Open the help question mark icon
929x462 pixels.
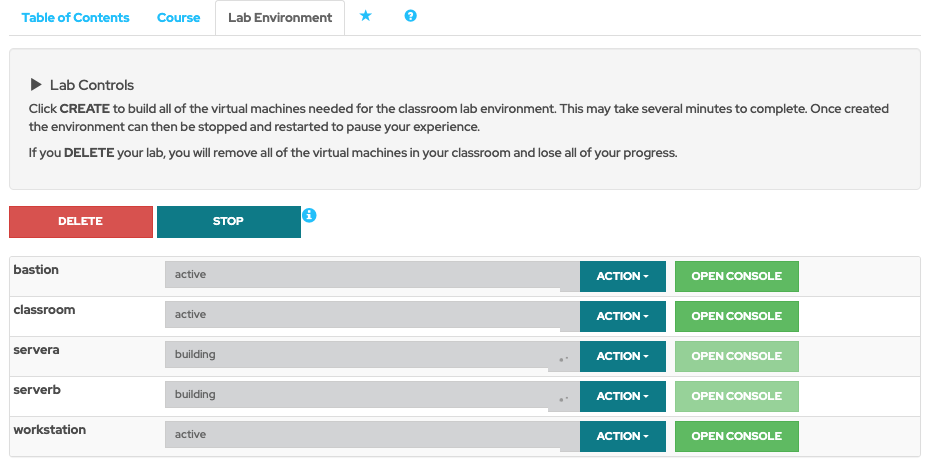[x=410, y=17]
